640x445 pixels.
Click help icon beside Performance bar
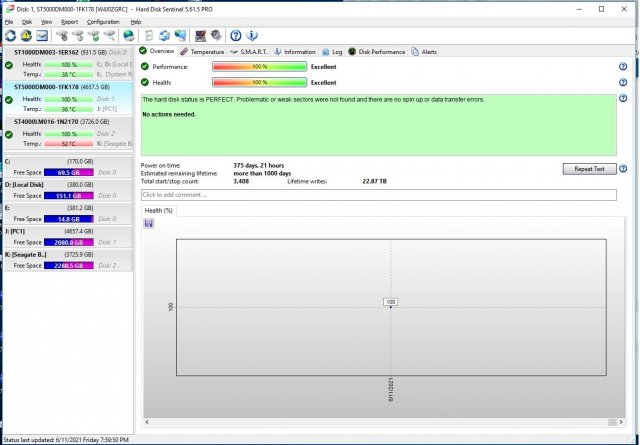[x=623, y=66]
